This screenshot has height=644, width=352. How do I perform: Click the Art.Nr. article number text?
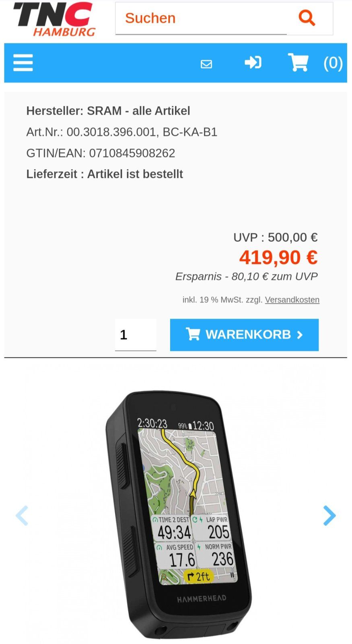point(122,132)
